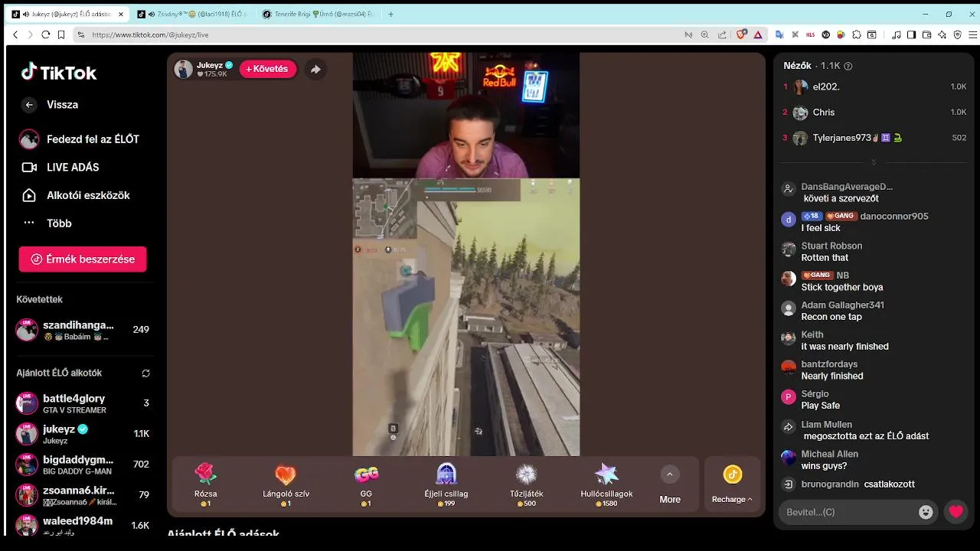The image size is (980, 551).
Task: Switch to Tenerife Brigi browser tab
Action: 318,14
